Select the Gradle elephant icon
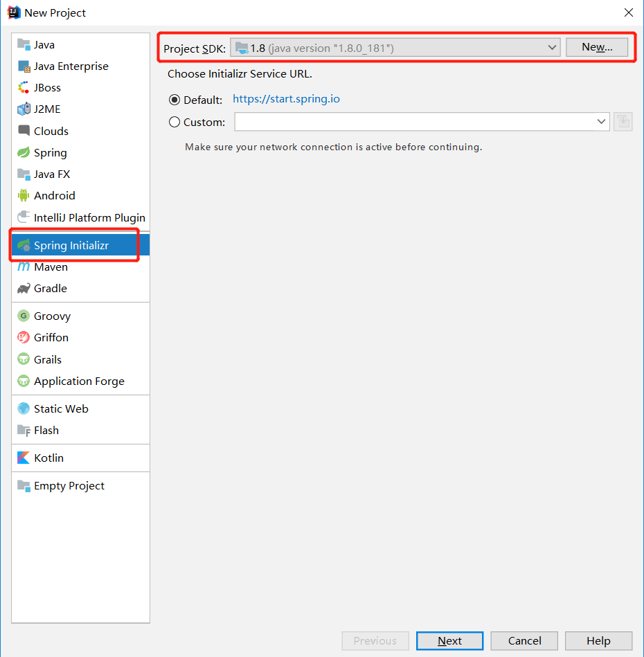 coord(24,288)
